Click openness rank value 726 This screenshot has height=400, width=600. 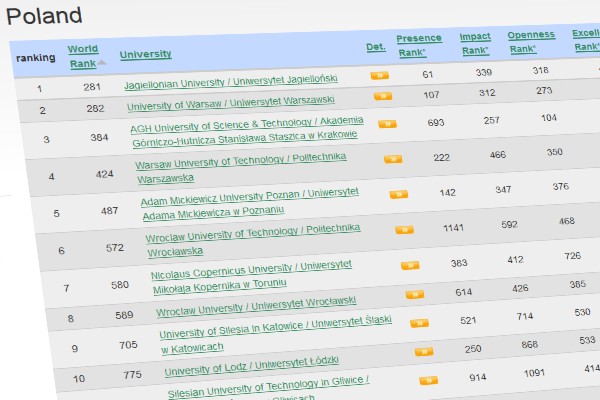(x=572, y=256)
